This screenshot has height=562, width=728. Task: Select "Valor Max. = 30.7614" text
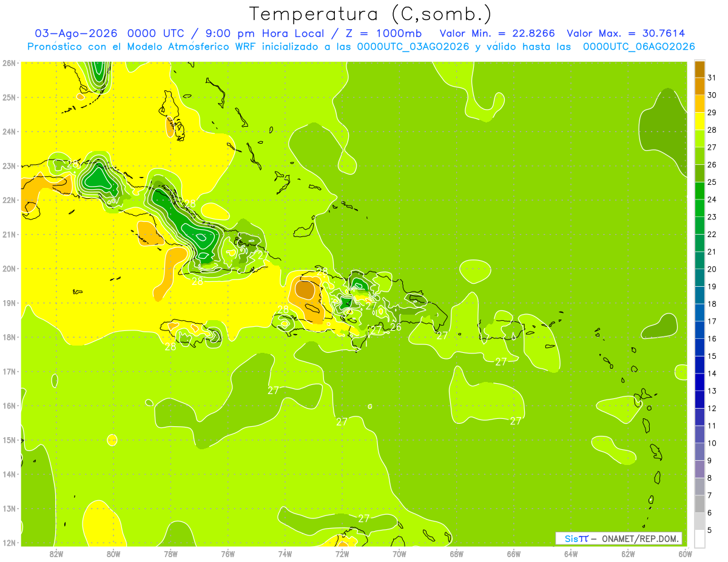(626, 33)
